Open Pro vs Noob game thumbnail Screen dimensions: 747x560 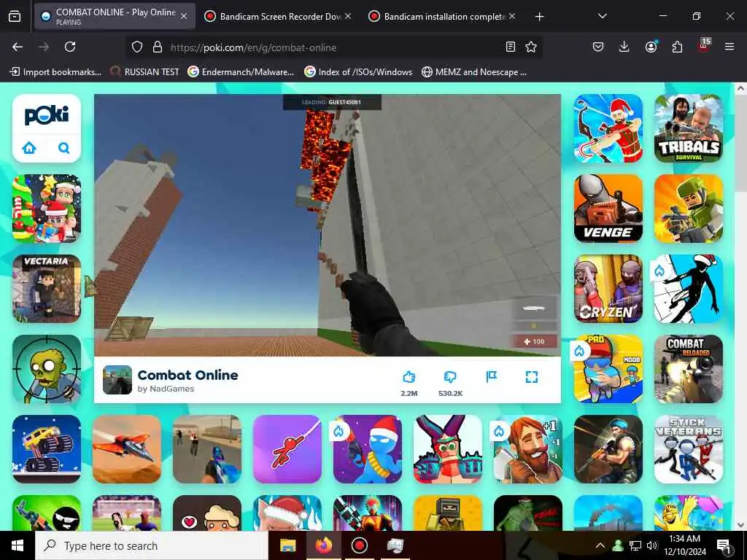click(x=608, y=369)
